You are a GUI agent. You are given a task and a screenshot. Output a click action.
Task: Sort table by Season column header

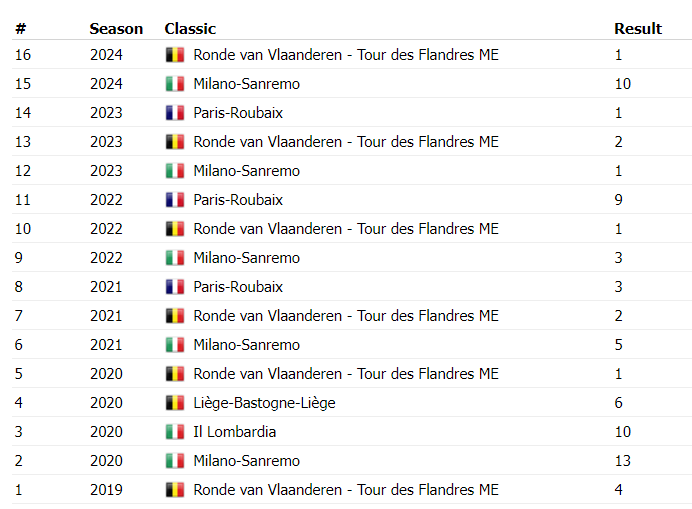[116, 28]
